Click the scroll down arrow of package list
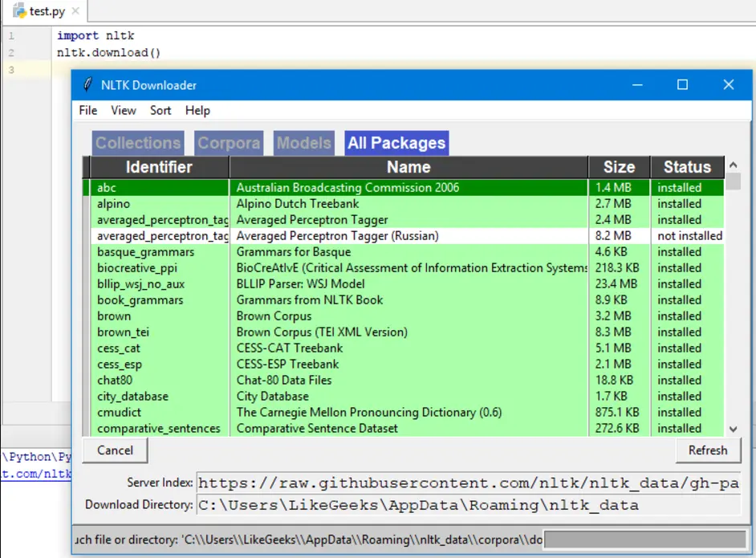 pos(734,429)
